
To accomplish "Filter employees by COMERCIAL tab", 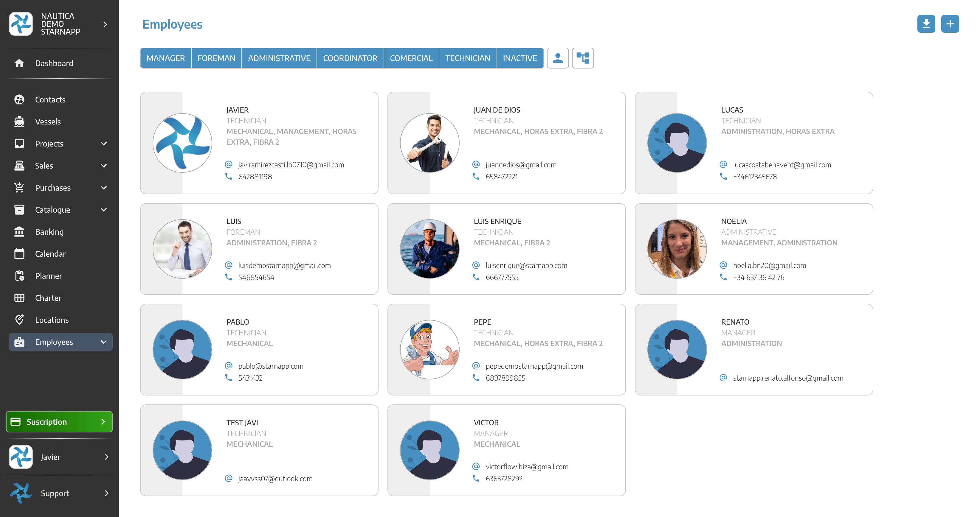I will (411, 58).
